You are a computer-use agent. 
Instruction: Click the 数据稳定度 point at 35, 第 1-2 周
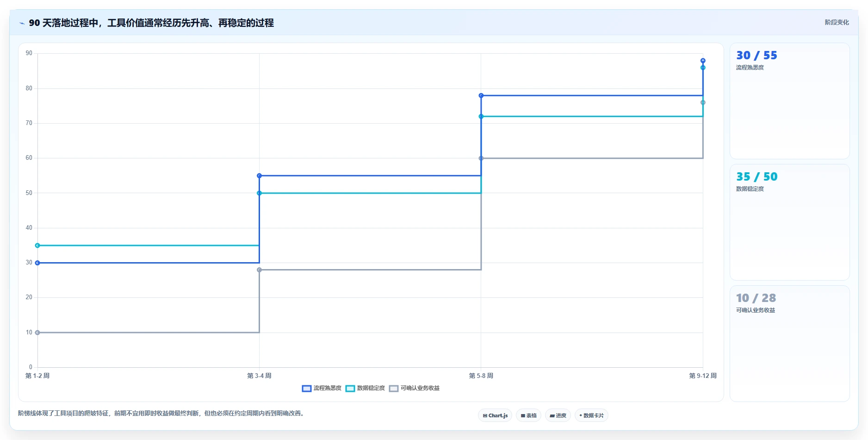[x=37, y=245]
